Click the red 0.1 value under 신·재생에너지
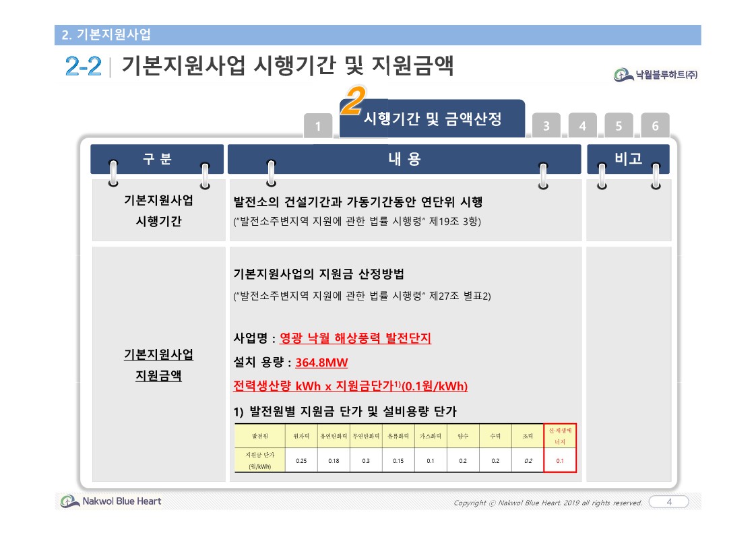The height and width of the screenshot is (535, 756). 560,461
